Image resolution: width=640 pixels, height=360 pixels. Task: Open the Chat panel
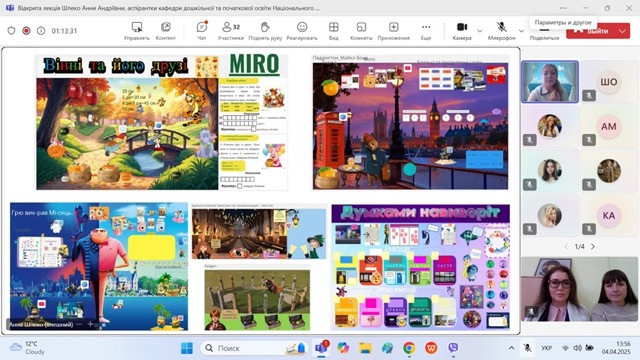[202, 31]
